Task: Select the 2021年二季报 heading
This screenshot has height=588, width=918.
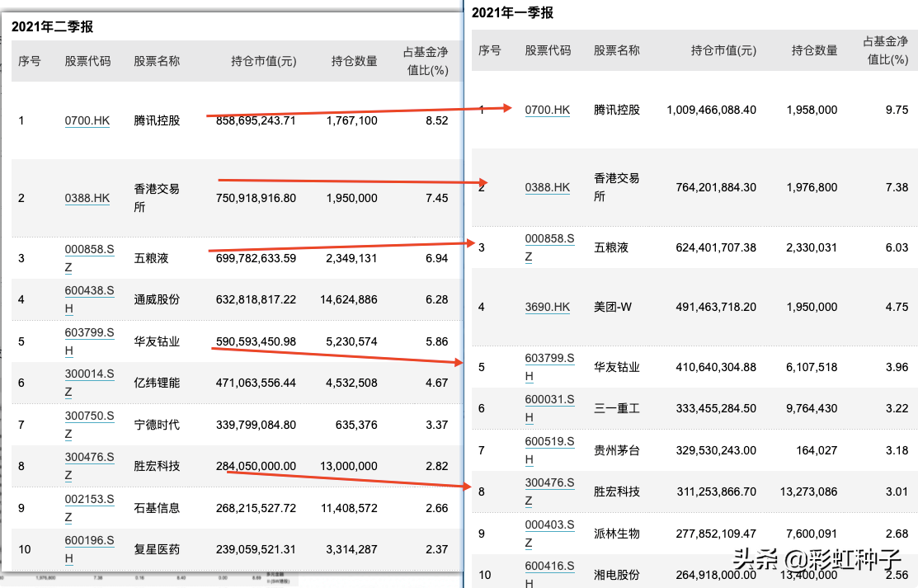Action: [52, 26]
